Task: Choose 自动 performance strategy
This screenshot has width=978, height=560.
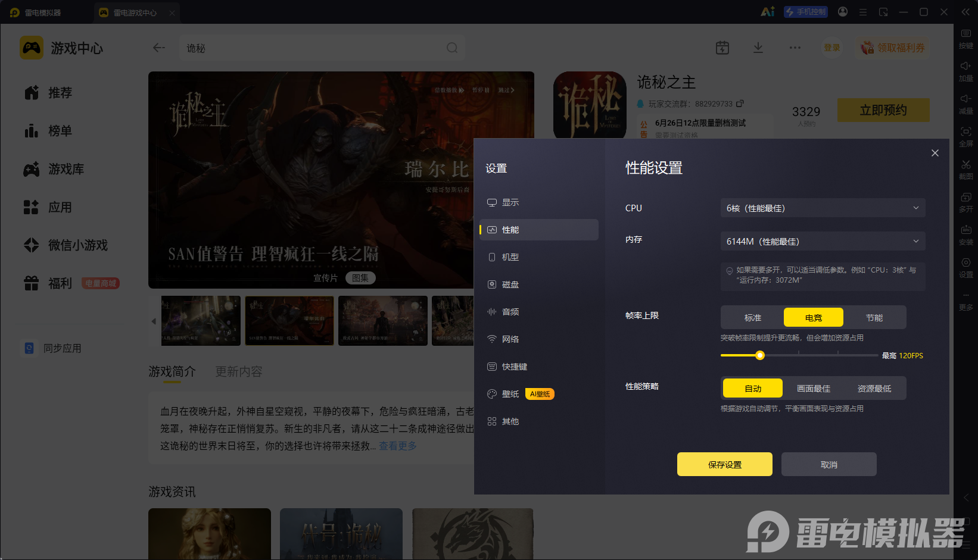Action: 753,389
